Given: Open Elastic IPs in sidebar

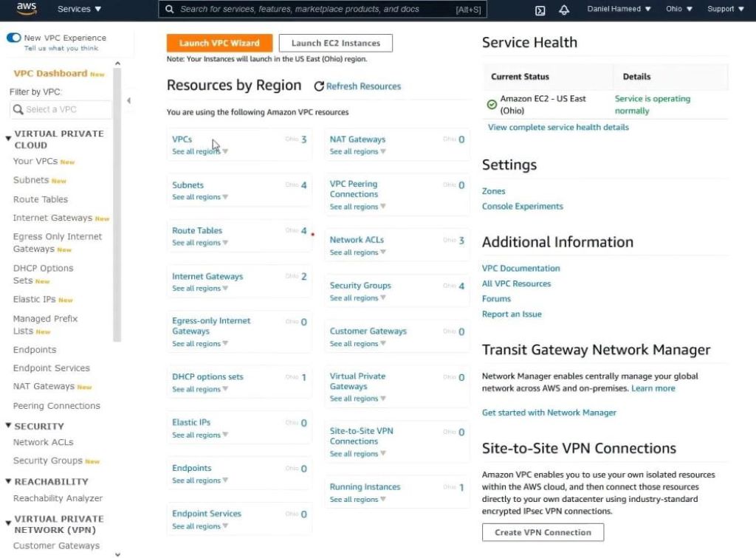Looking at the screenshot, I should pos(34,299).
